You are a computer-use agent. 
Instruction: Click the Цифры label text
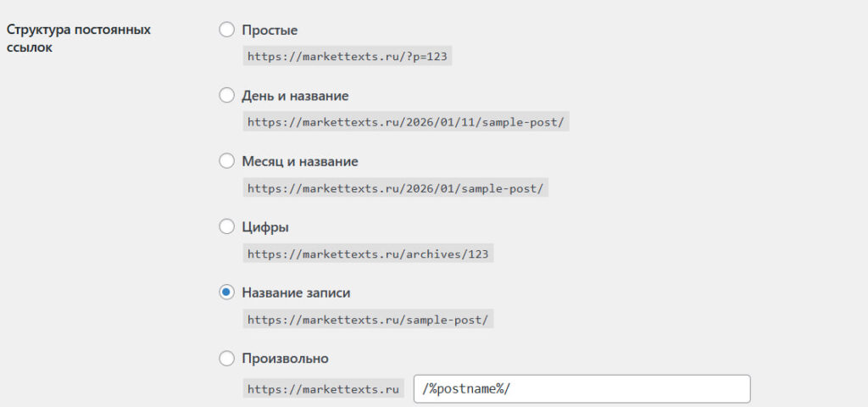coord(265,226)
